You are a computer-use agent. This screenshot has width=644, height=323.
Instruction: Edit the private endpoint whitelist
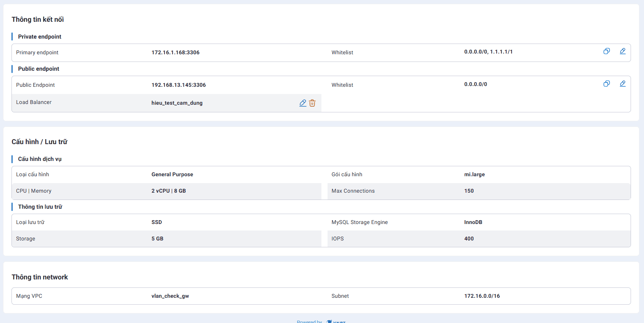click(x=623, y=51)
